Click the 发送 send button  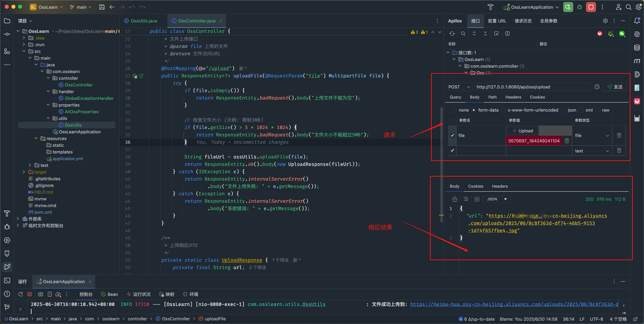coord(615,87)
